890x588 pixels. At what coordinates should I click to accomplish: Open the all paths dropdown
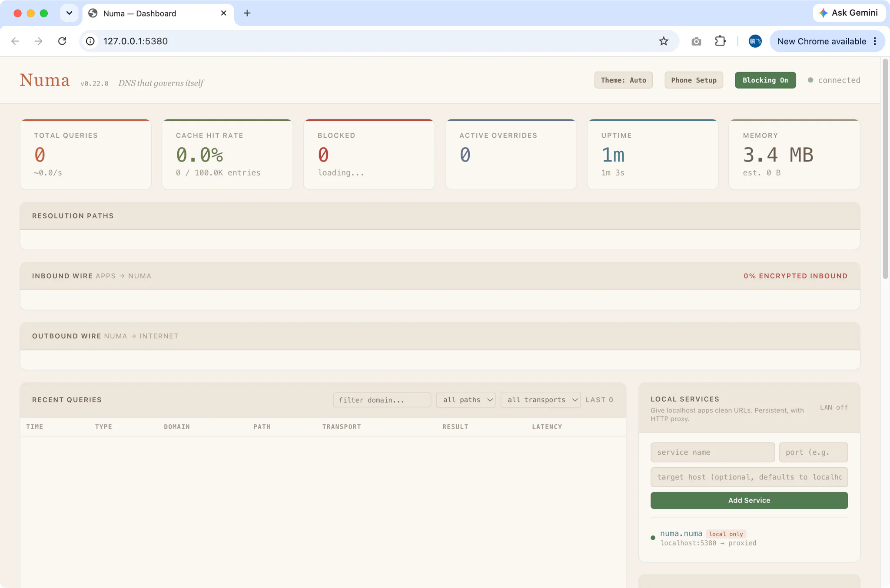pos(466,400)
